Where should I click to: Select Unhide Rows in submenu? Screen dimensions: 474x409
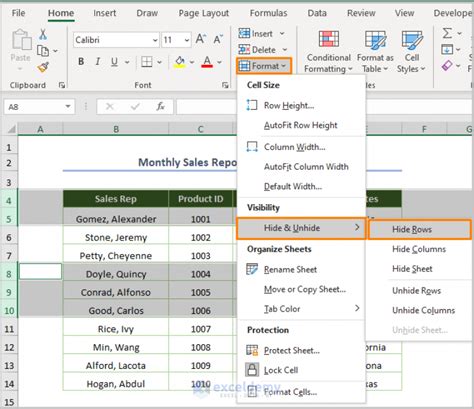pyautogui.click(x=420, y=291)
